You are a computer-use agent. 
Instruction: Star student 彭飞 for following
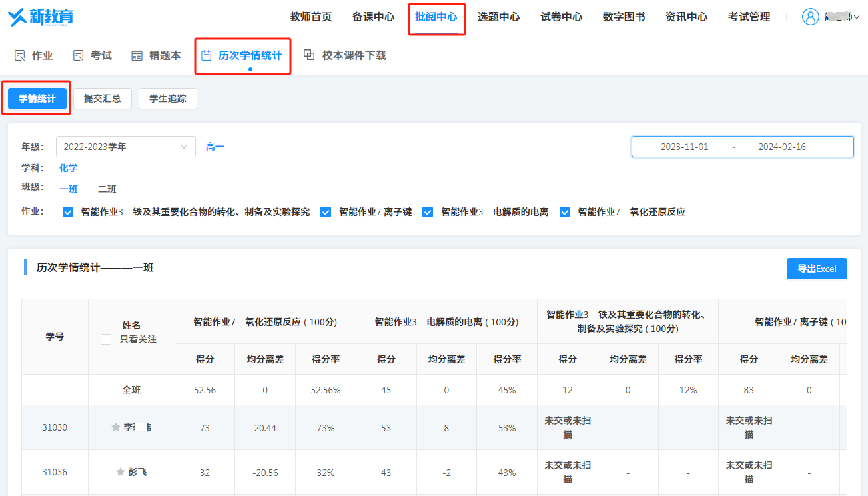121,472
